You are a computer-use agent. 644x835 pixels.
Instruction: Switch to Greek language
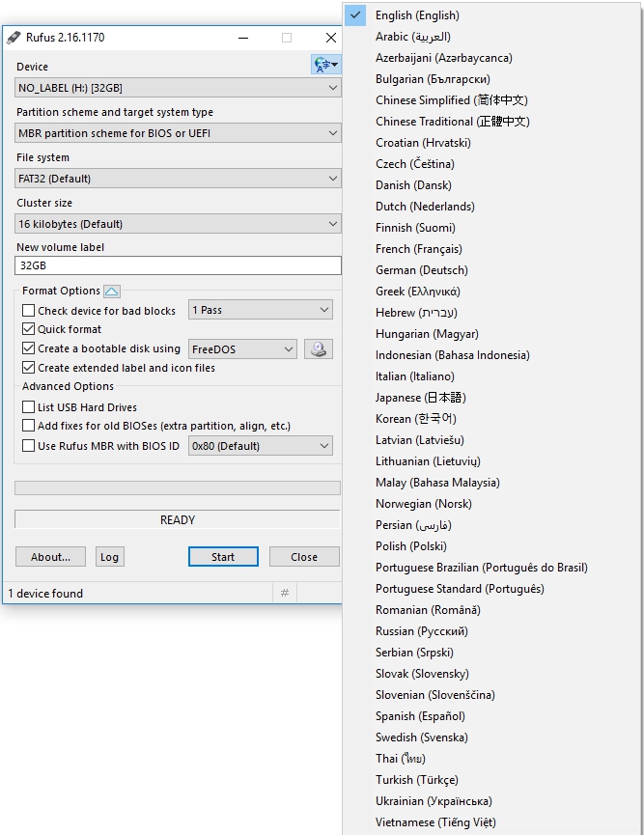click(x=491, y=292)
